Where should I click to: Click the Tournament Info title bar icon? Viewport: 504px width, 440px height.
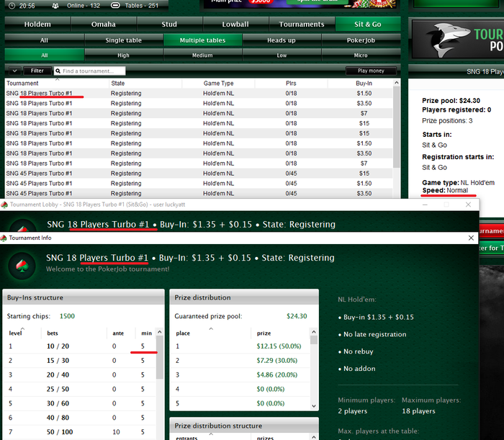pyautogui.click(x=4, y=238)
